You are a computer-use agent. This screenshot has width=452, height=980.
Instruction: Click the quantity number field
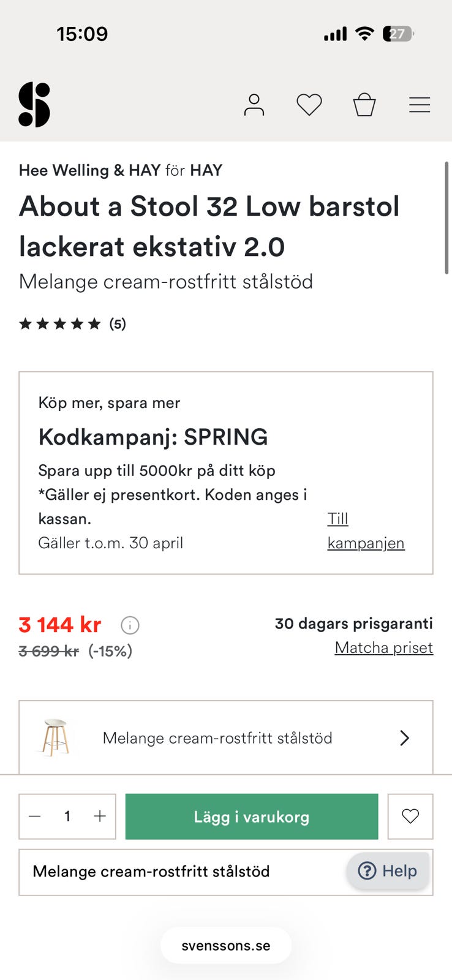pyautogui.click(x=67, y=816)
